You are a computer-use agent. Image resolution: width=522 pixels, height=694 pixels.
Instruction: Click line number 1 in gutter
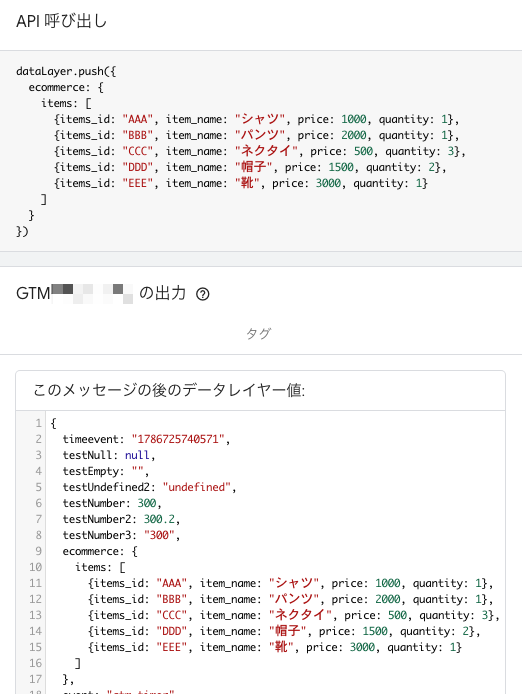point(39,423)
